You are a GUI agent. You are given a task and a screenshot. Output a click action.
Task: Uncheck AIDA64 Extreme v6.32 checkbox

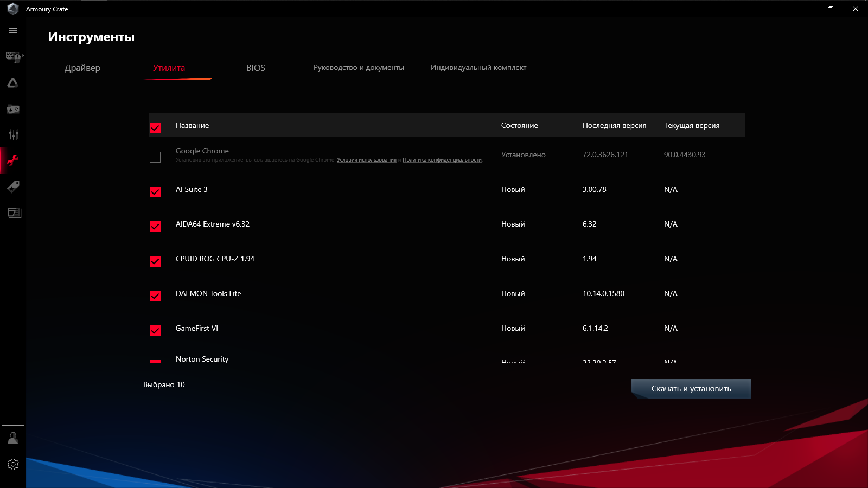[x=155, y=227]
